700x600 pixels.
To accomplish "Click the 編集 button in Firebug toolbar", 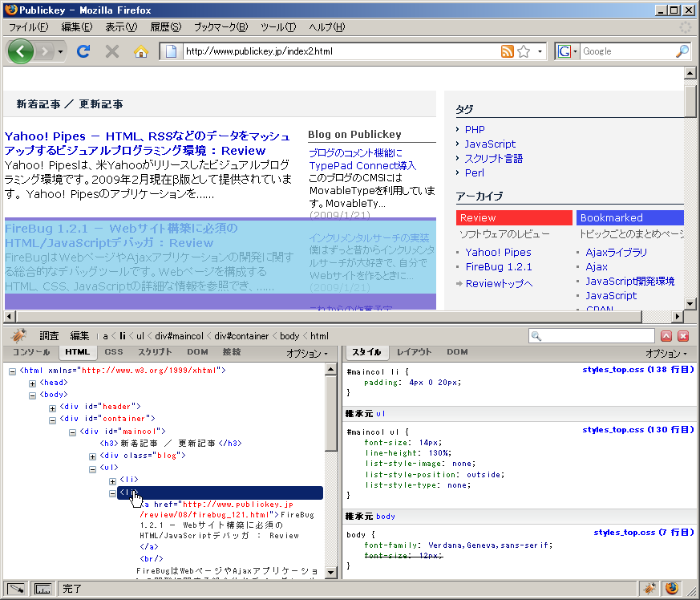I will click(x=79, y=336).
